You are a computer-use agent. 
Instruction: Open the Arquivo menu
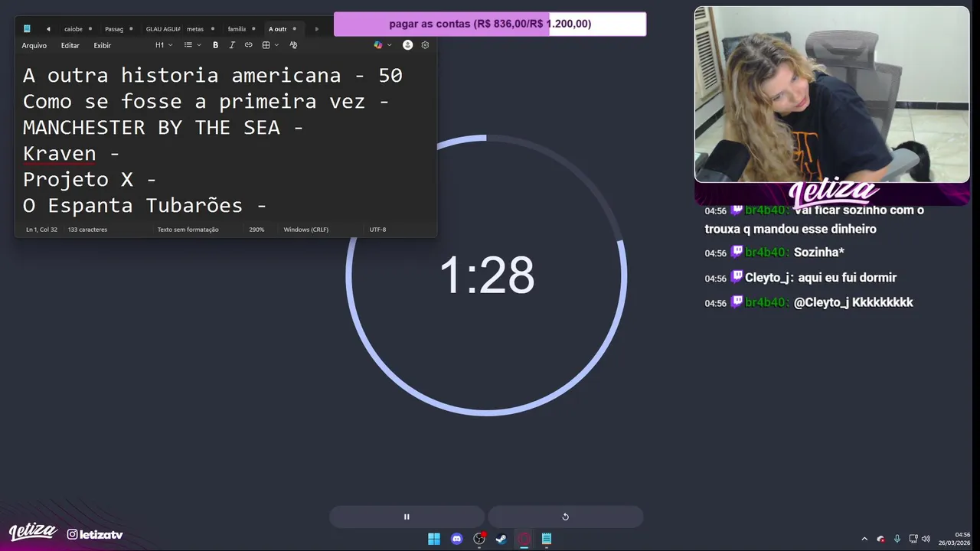(34, 45)
